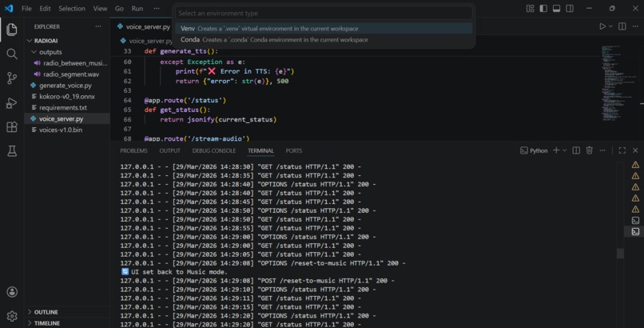Open the File menu
644x328 pixels.
click(26, 8)
